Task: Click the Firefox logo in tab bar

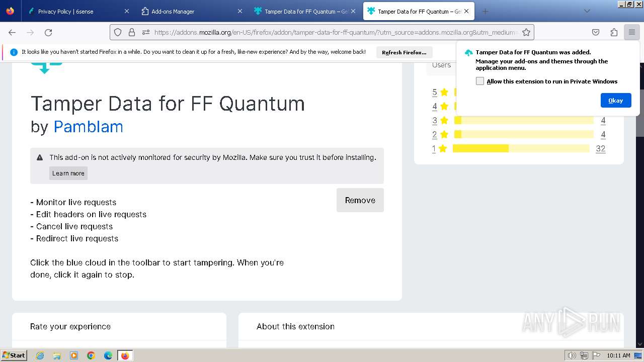Action: point(10,11)
